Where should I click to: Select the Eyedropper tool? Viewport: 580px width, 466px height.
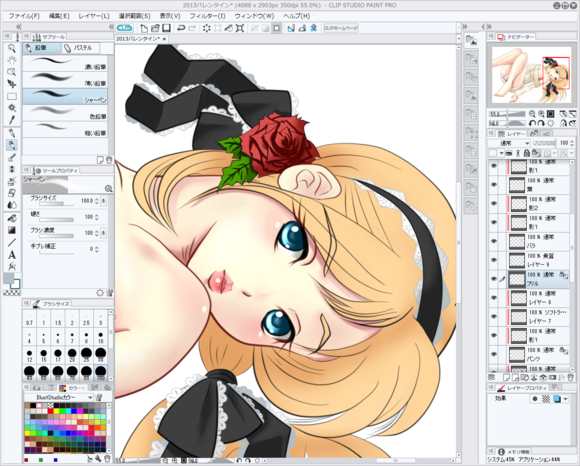pyautogui.click(x=12, y=120)
